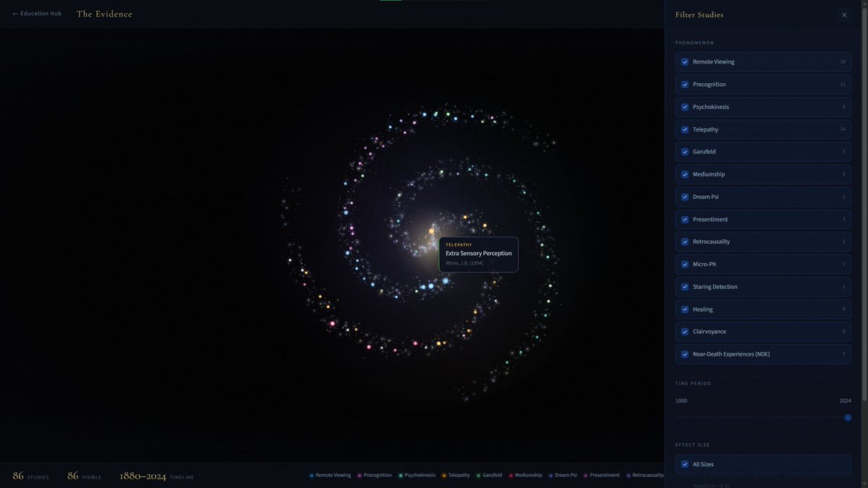This screenshot has height=488, width=868.
Task: Uncheck the Dream Psi filter
Action: click(x=685, y=197)
